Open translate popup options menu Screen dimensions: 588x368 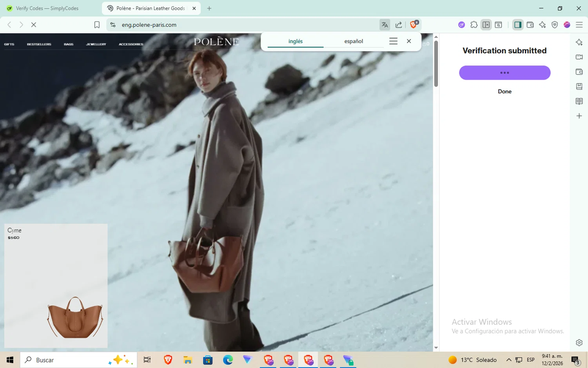393,41
